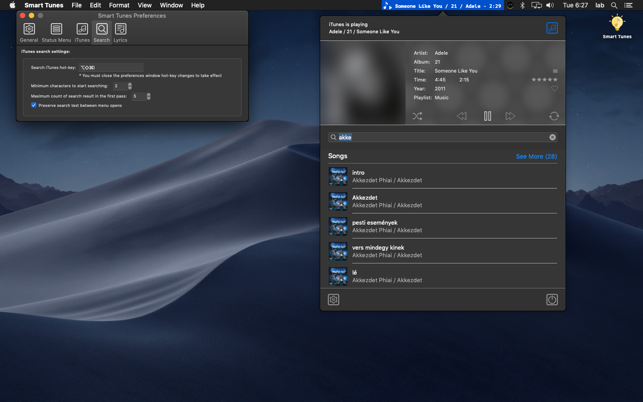Click the magnifier icon in the search field
Viewport: 643px width, 402px height.
tap(333, 137)
